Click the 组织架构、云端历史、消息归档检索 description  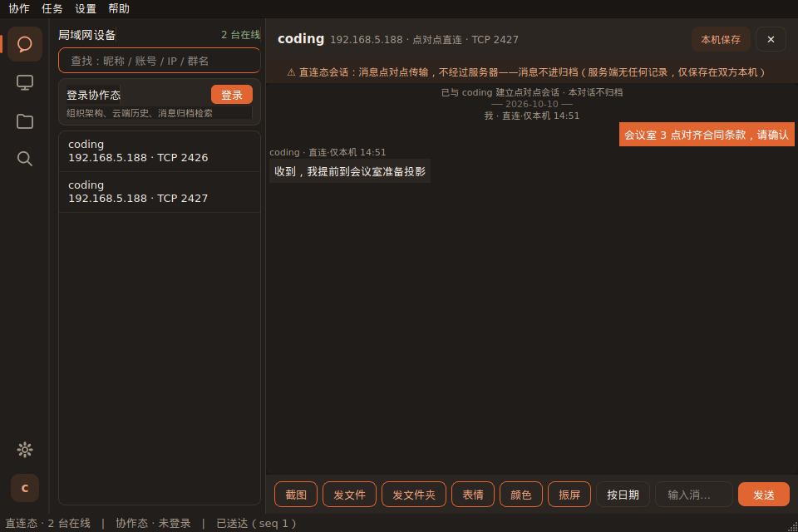(140, 113)
